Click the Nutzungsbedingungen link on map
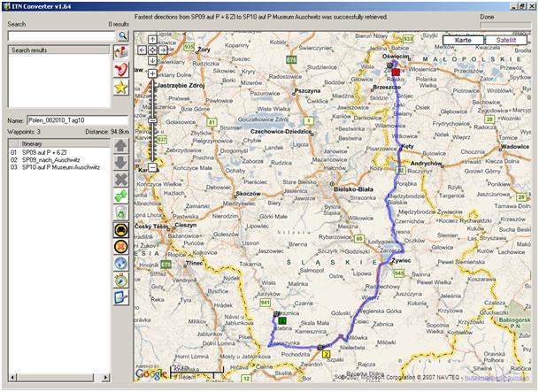The width and height of the screenshot is (539, 392). [497, 377]
